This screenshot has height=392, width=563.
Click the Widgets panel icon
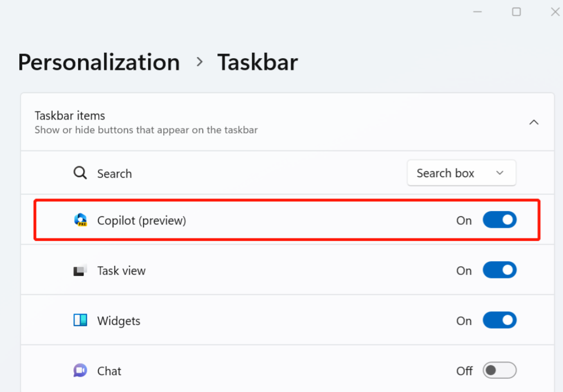pos(81,320)
